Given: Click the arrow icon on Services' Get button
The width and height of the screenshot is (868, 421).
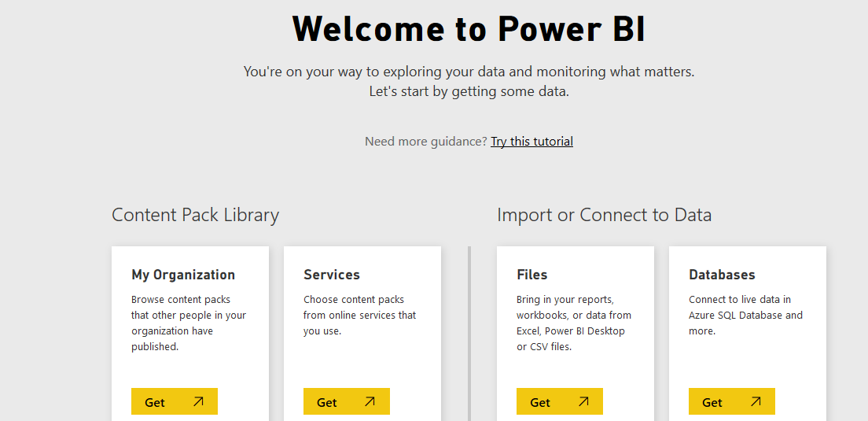Looking at the screenshot, I should [370, 401].
